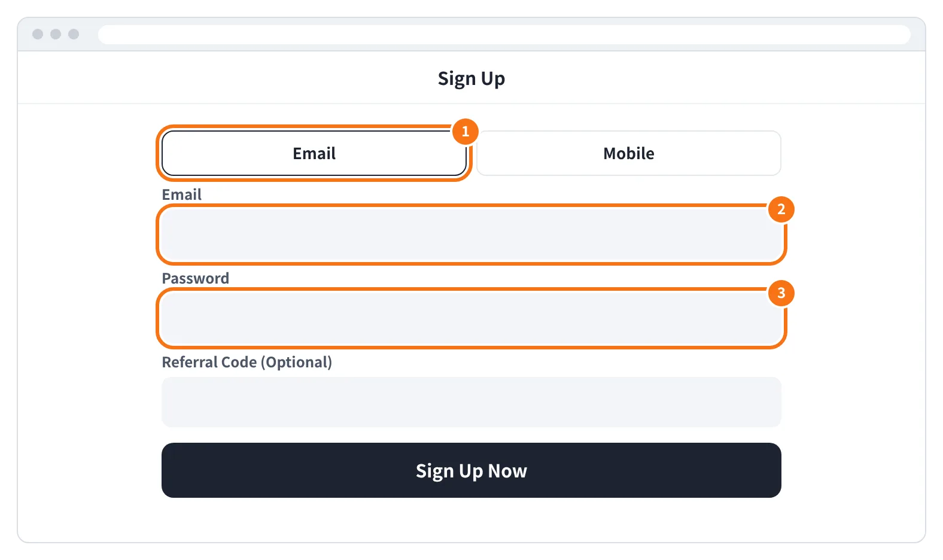Click the Password field label text
943x560 pixels.
[196, 279]
